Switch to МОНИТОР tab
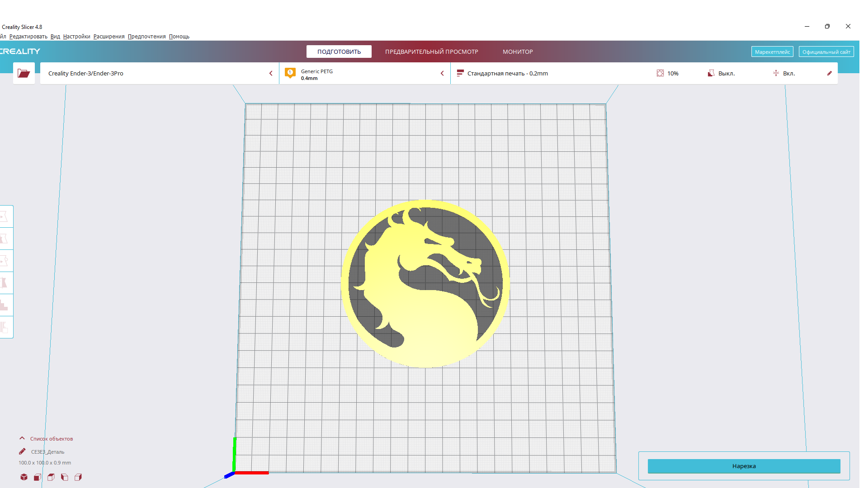Screen dimensions: 868x488 point(518,52)
